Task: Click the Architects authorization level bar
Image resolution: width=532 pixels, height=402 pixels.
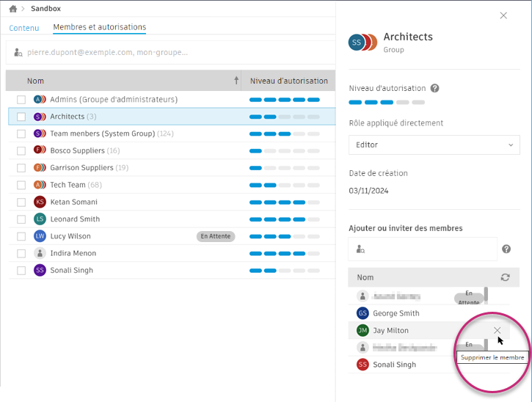Action: pyautogui.click(x=284, y=117)
